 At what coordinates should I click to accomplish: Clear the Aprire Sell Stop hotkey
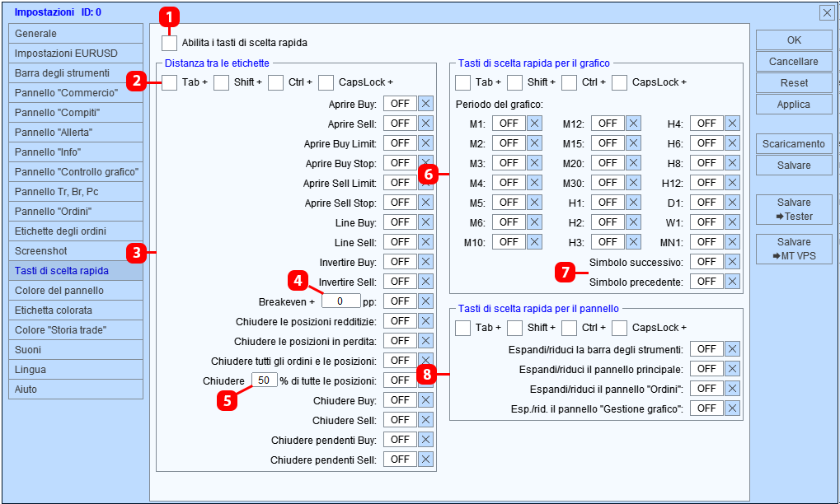point(426,203)
